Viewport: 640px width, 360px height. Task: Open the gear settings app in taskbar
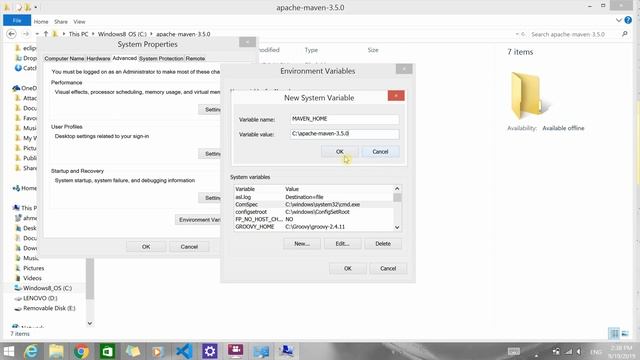(210, 351)
